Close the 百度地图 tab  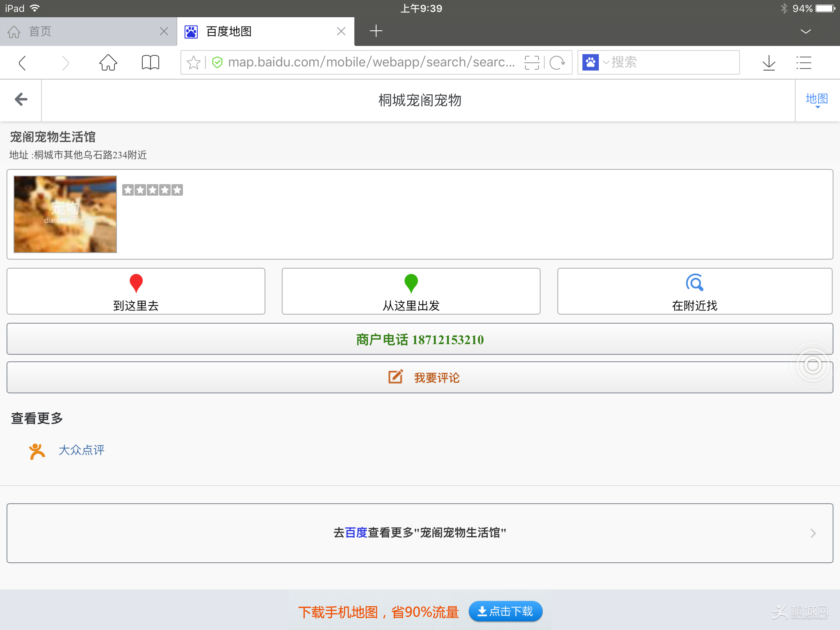341,31
